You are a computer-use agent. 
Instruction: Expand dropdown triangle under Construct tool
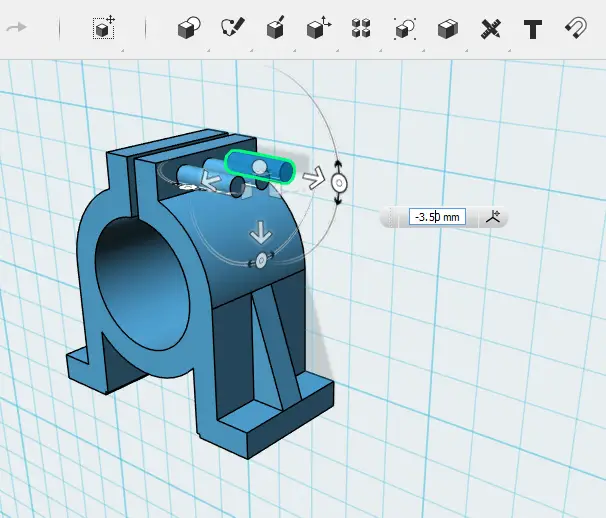pyautogui.click(x=294, y=51)
